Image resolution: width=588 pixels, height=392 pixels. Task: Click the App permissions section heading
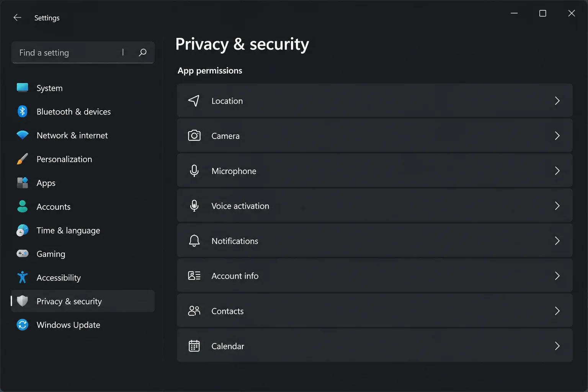click(210, 71)
